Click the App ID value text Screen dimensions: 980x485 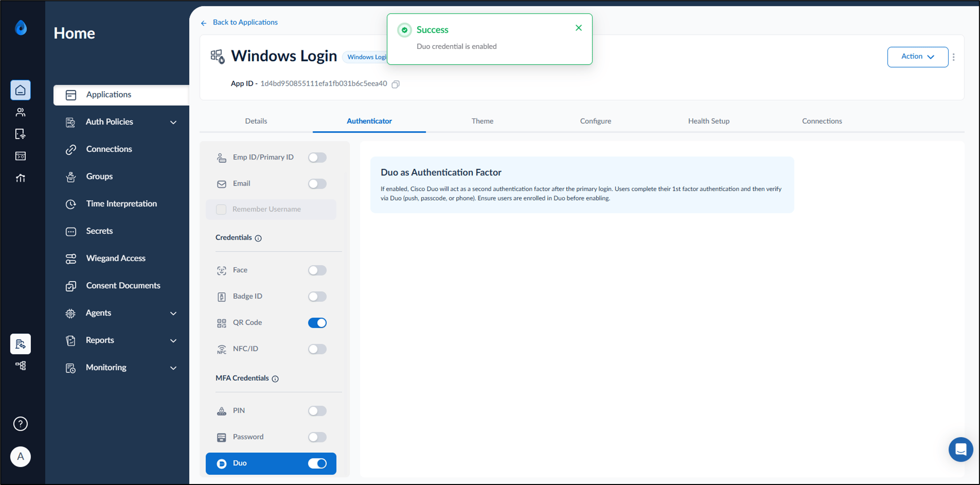tap(324, 84)
